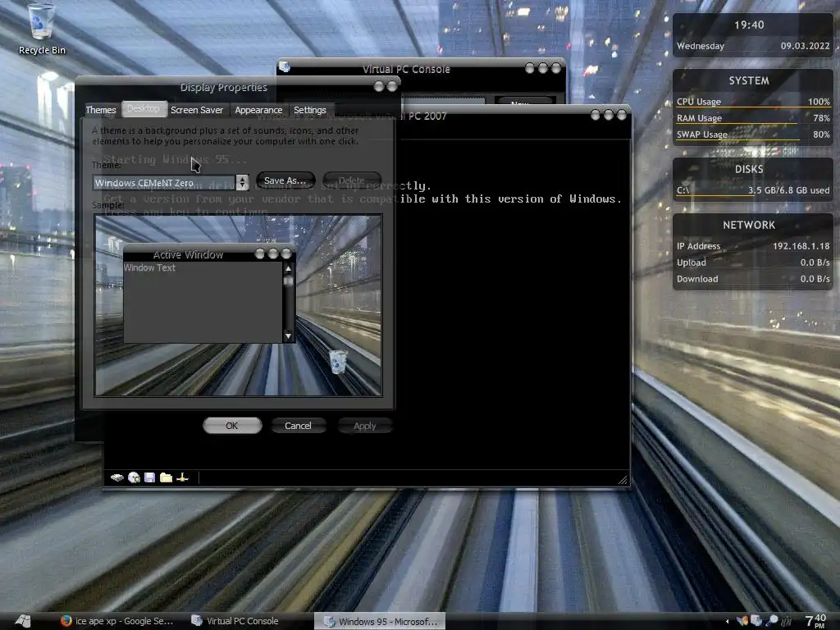Click the resize grip of the Windows 95 window
840x630 pixels.
point(623,479)
